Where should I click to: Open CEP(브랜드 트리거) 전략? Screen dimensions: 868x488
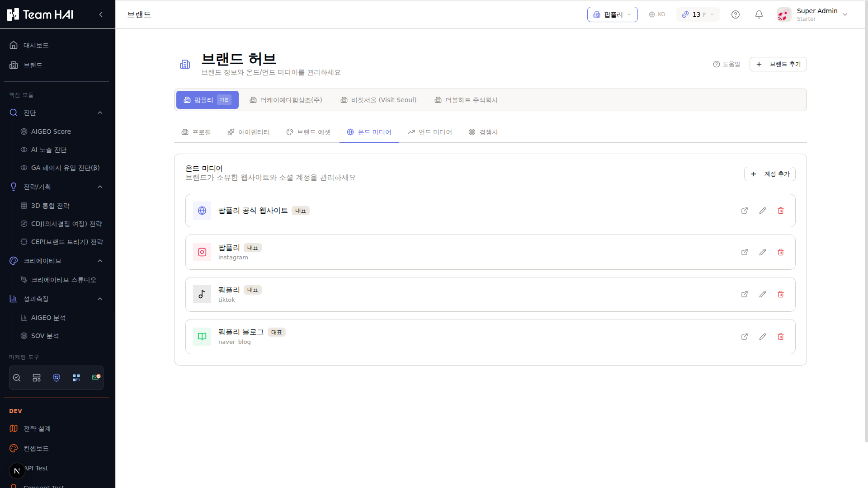(61, 242)
